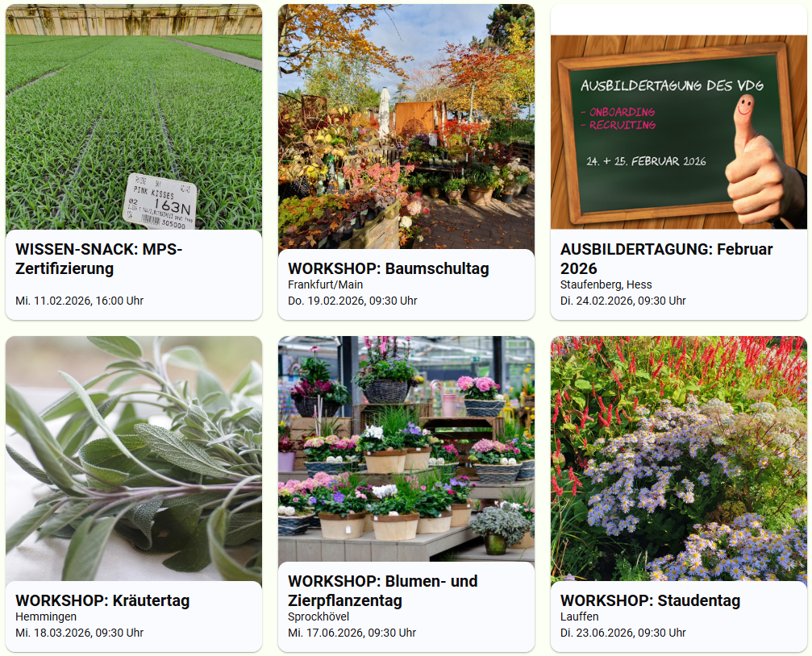
Task: Click the potted flowers display photo
Action: 406,449
